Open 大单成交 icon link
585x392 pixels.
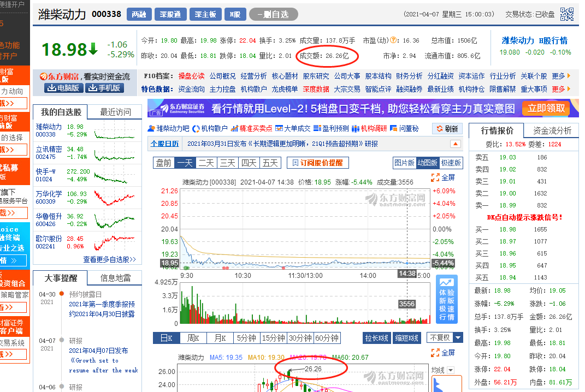pos(293,129)
